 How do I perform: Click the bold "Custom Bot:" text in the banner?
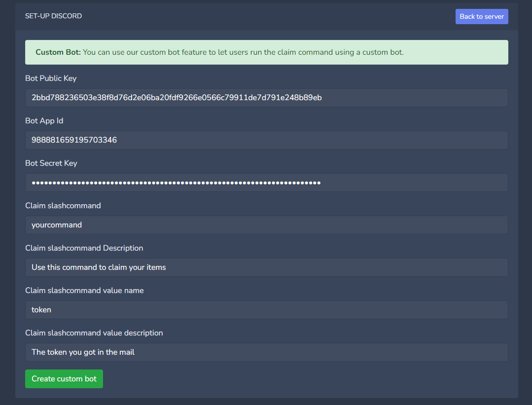coord(58,52)
